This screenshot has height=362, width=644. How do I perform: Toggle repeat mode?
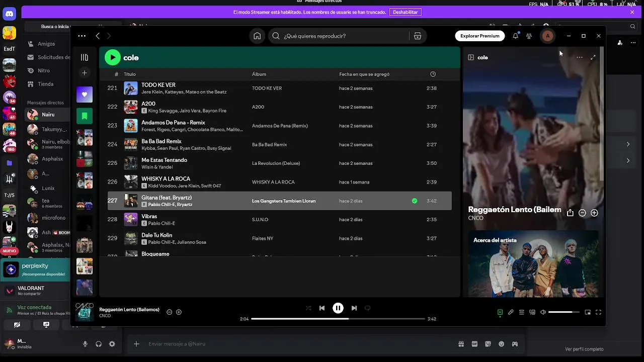pyautogui.click(x=367, y=308)
